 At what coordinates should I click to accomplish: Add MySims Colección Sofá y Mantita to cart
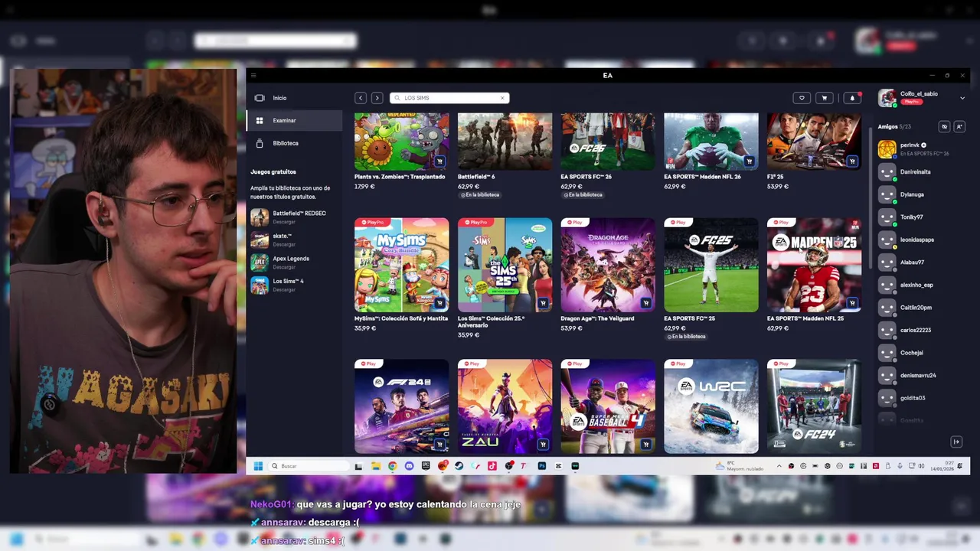(439, 303)
